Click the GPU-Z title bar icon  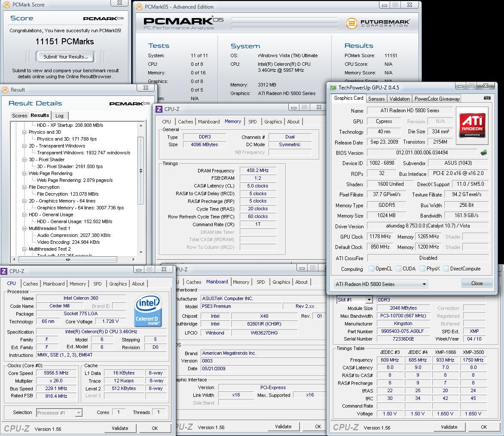(333, 88)
